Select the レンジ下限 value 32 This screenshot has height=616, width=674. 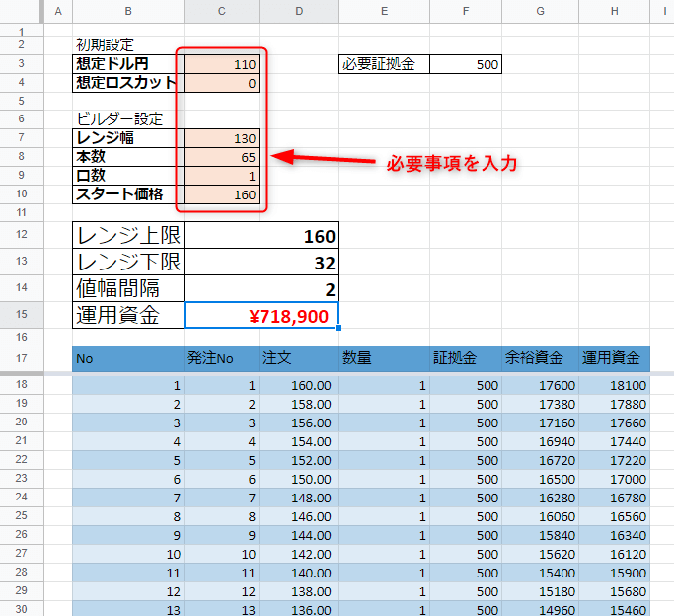[262, 262]
